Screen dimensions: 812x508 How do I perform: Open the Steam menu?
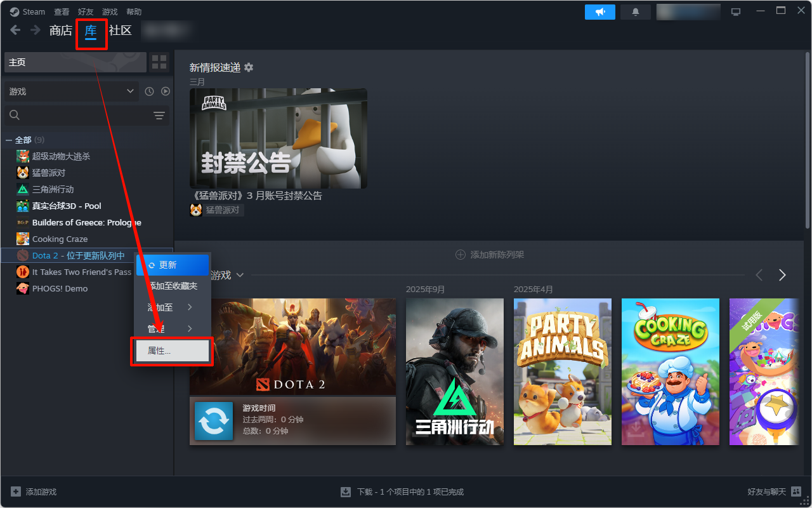pos(34,11)
